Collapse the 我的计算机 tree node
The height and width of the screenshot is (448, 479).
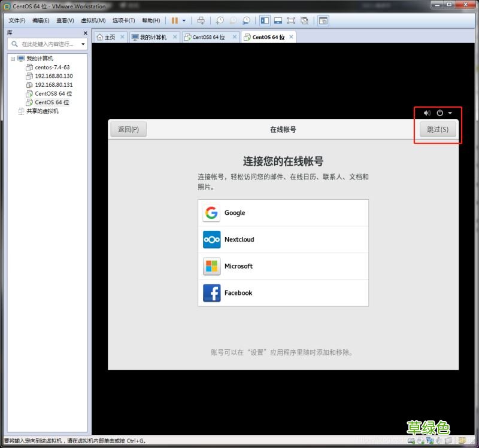point(14,58)
